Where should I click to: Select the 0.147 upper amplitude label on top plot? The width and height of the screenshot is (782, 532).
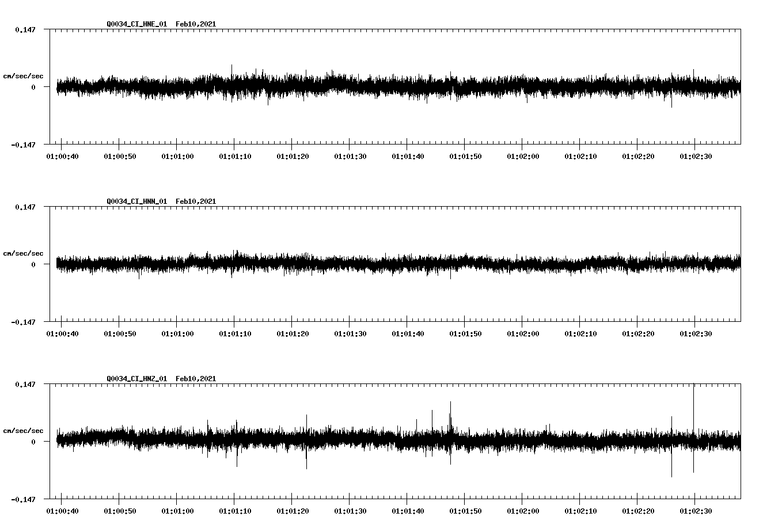tap(25, 29)
